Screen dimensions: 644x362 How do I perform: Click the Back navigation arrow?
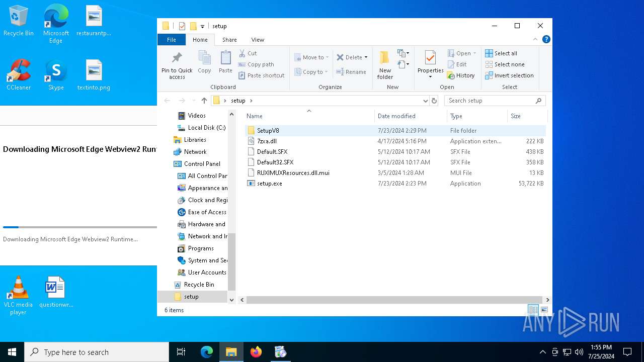pyautogui.click(x=168, y=101)
